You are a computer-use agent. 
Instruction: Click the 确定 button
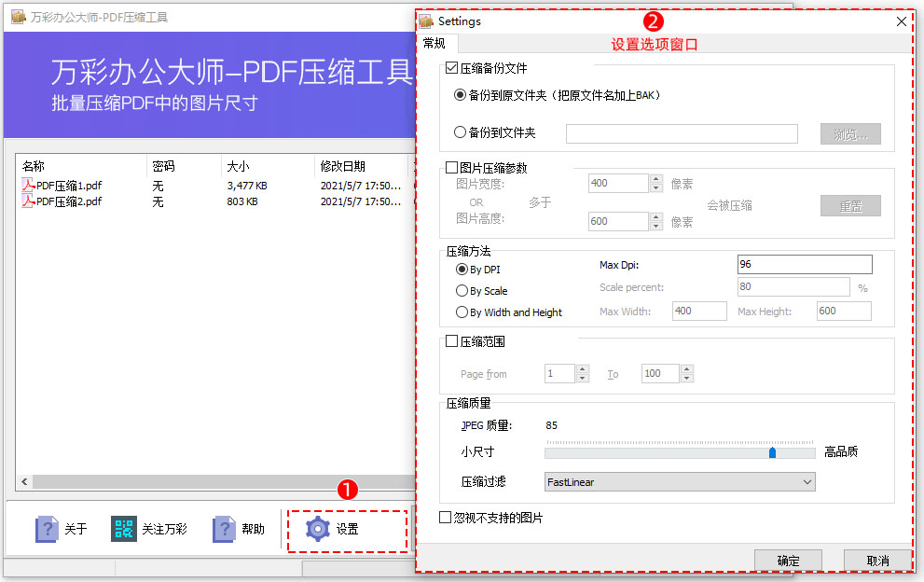coord(788,561)
